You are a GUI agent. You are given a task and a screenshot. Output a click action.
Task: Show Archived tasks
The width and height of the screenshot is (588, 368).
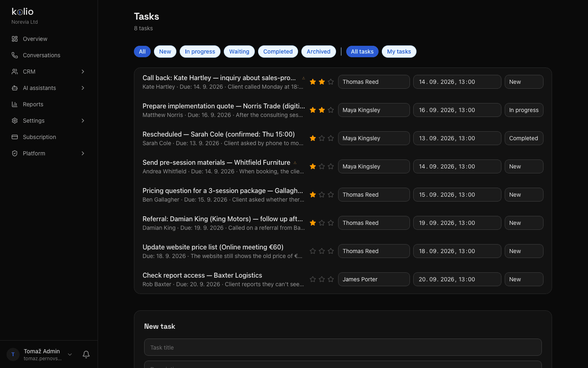tap(318, 52)
